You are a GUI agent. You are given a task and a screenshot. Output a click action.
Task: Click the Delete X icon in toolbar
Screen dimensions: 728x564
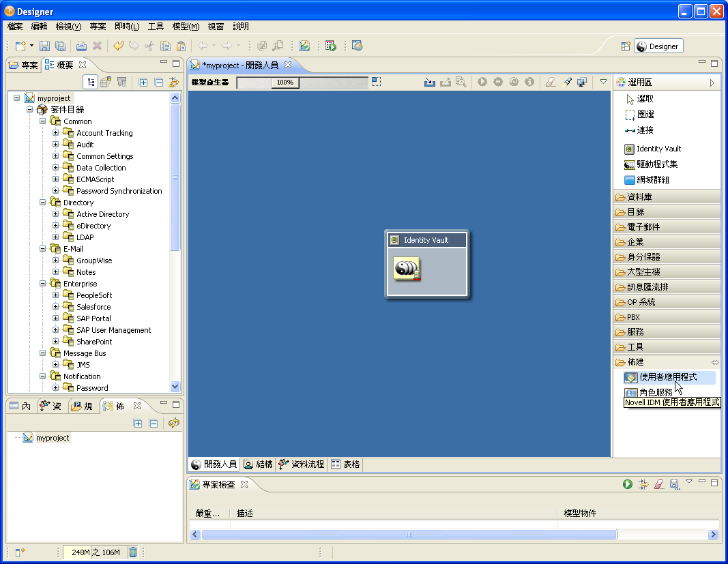[x=97, y=46]
